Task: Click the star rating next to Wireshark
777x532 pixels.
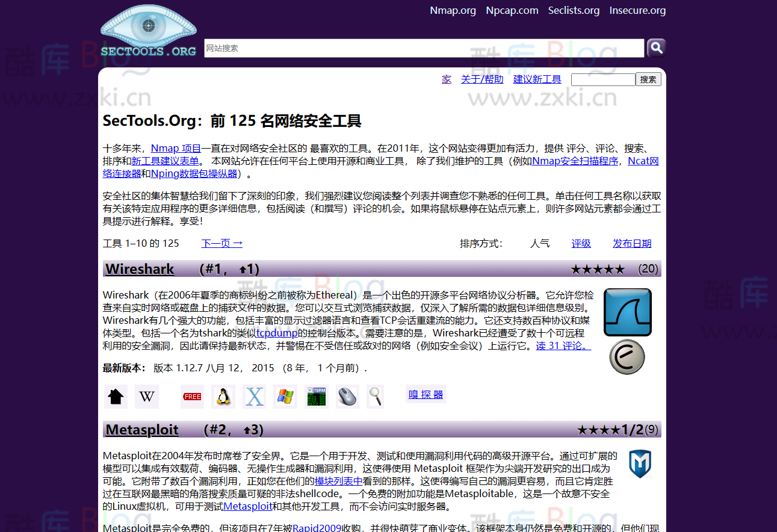Action: (598, 269)
